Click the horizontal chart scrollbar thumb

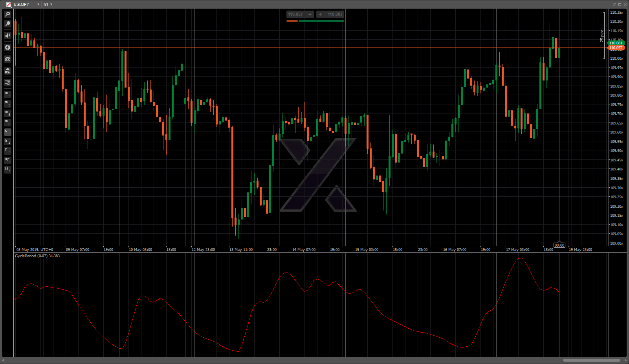[x=591, y=360]
